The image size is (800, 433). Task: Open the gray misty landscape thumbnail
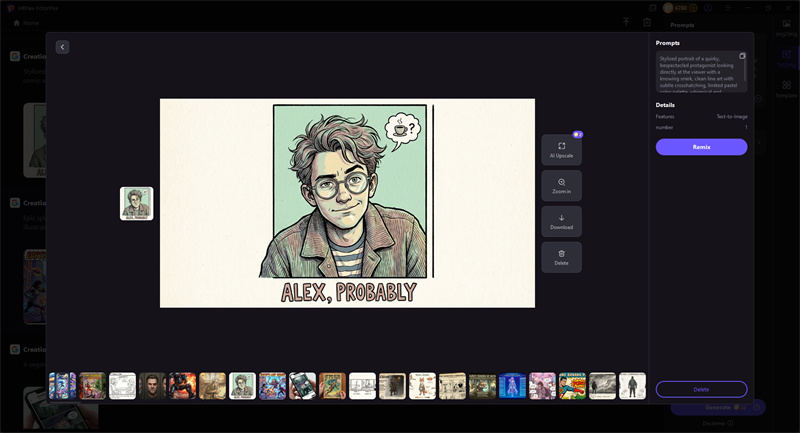coord(603,386)
